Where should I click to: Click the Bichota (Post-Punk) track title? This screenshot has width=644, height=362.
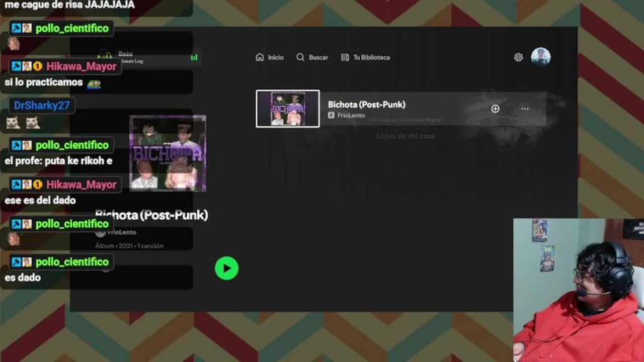(x=367, y=104)
